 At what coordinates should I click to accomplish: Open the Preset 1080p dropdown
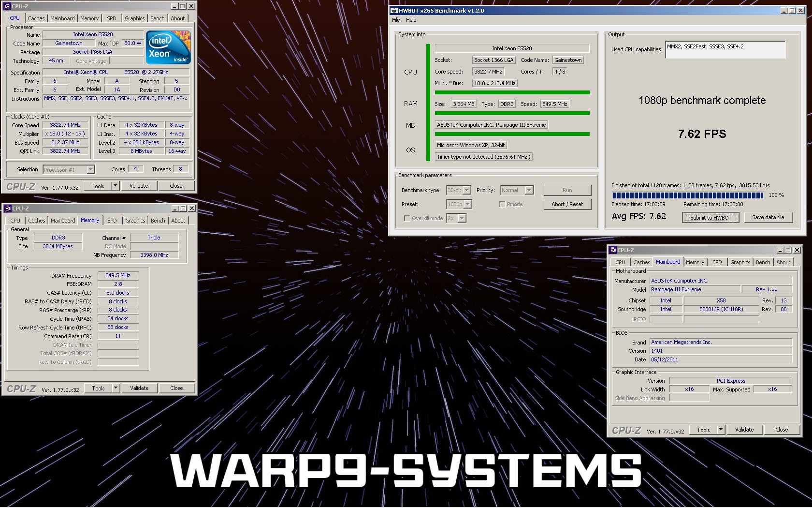[x=459, y=204]
